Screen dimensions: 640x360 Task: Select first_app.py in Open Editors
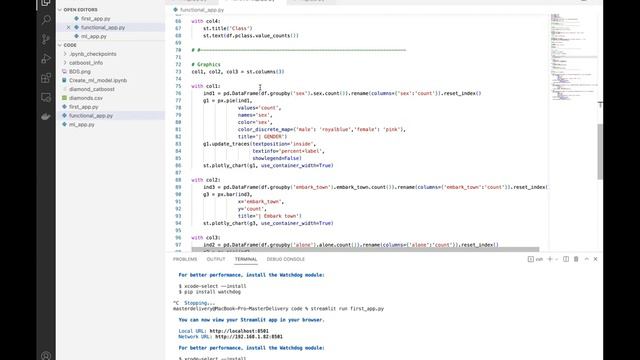(x=96, y=19)
